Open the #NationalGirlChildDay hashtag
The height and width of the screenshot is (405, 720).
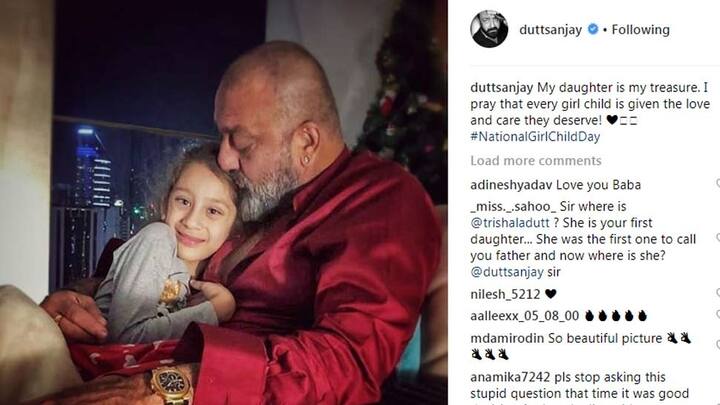(x=535, y=136)
